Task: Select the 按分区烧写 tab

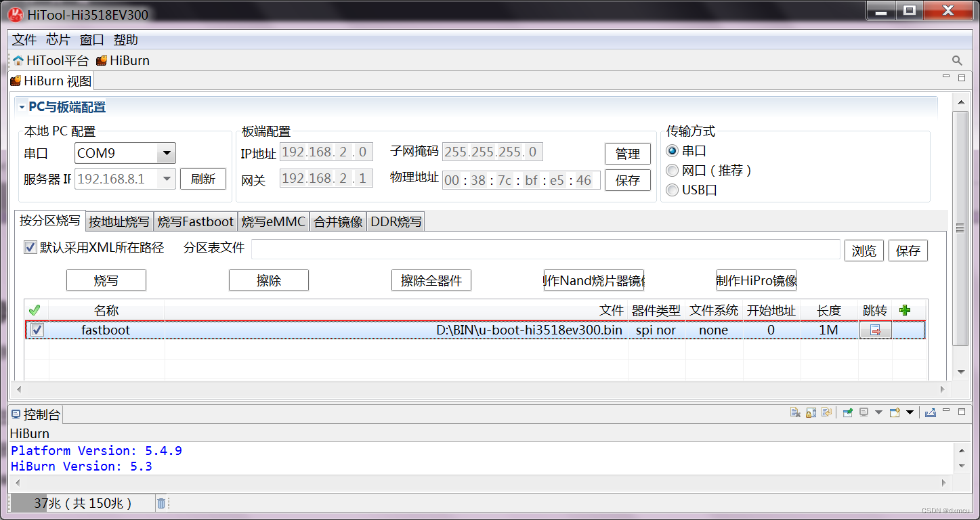Action: tap(50, 221)
